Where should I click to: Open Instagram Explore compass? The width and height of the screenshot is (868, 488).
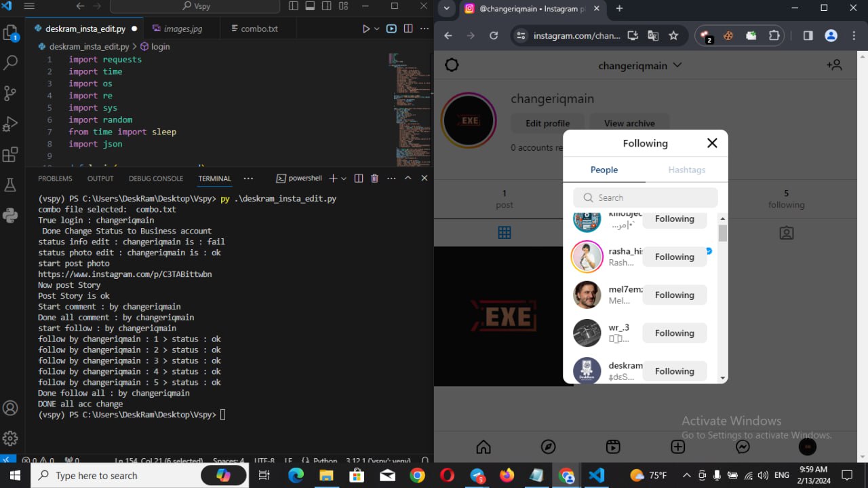coord(548,447)
